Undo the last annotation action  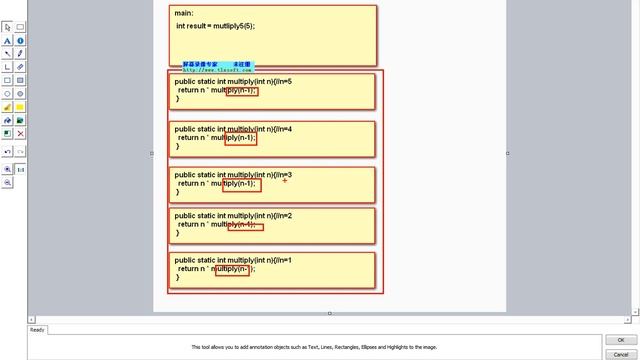7,152
